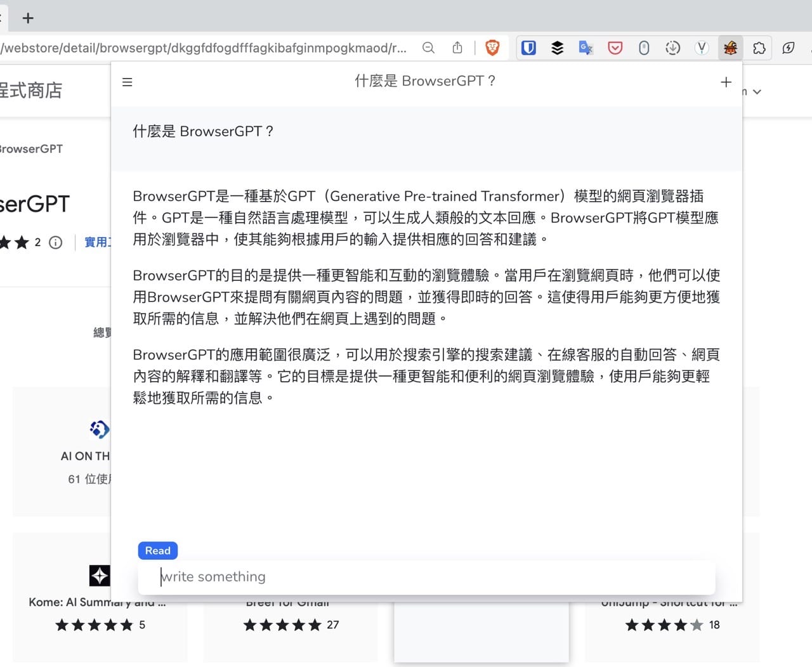
Task: Click the address bar URL text
Action: pyautogui.click(x=203, y=48)
